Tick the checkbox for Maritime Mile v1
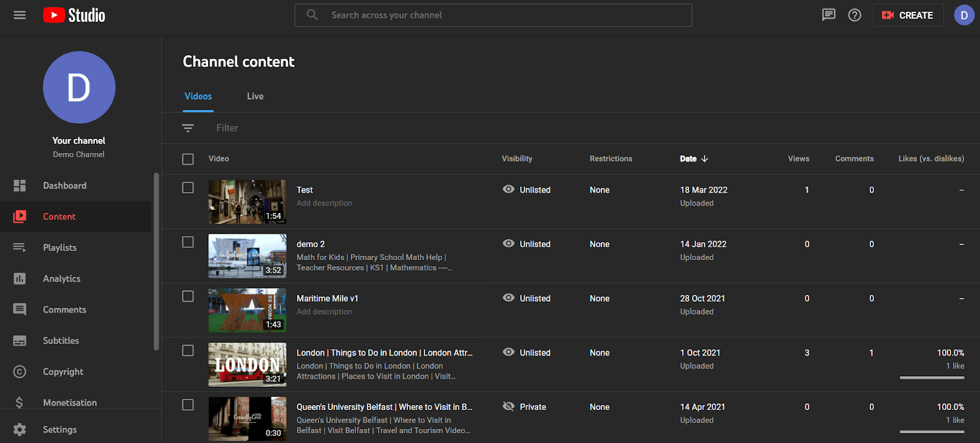The width and height of the screenshot is (980, 443). click(188, 296)
